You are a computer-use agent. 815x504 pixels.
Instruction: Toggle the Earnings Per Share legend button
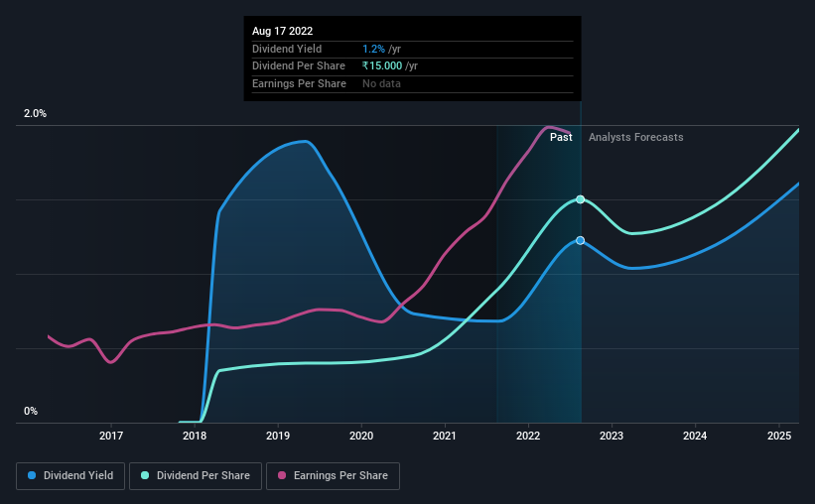pyautogui.click(x=333, y=476)
